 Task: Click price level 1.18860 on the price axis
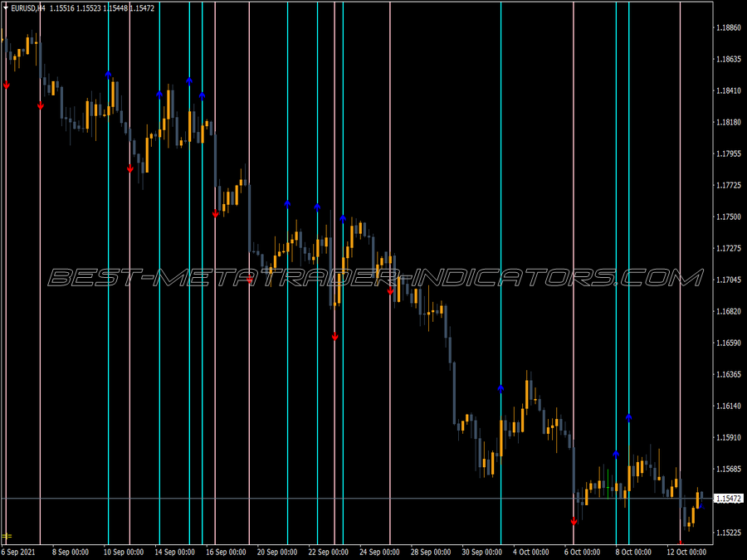[729, 27]
